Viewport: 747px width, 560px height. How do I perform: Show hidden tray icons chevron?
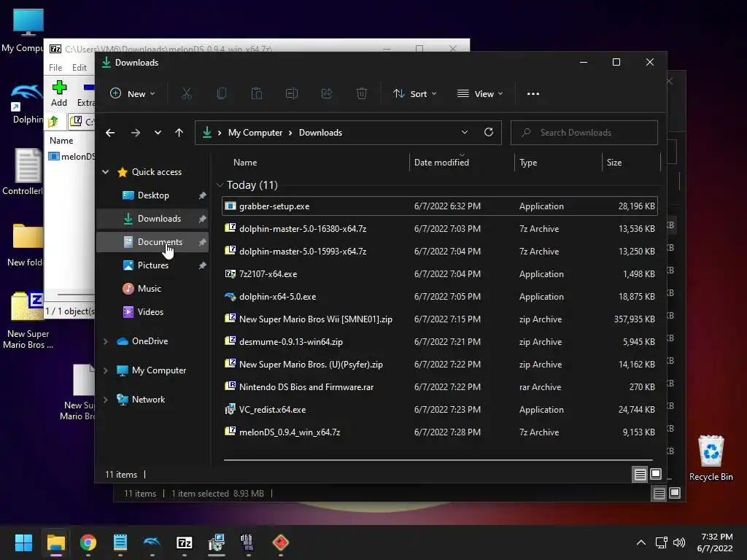click(x=641, y=542)
